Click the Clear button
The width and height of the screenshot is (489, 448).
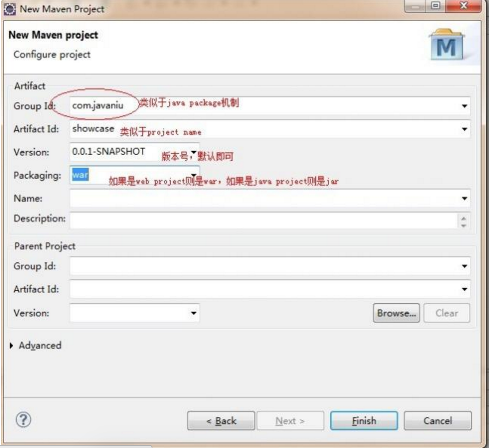point(447,313)
